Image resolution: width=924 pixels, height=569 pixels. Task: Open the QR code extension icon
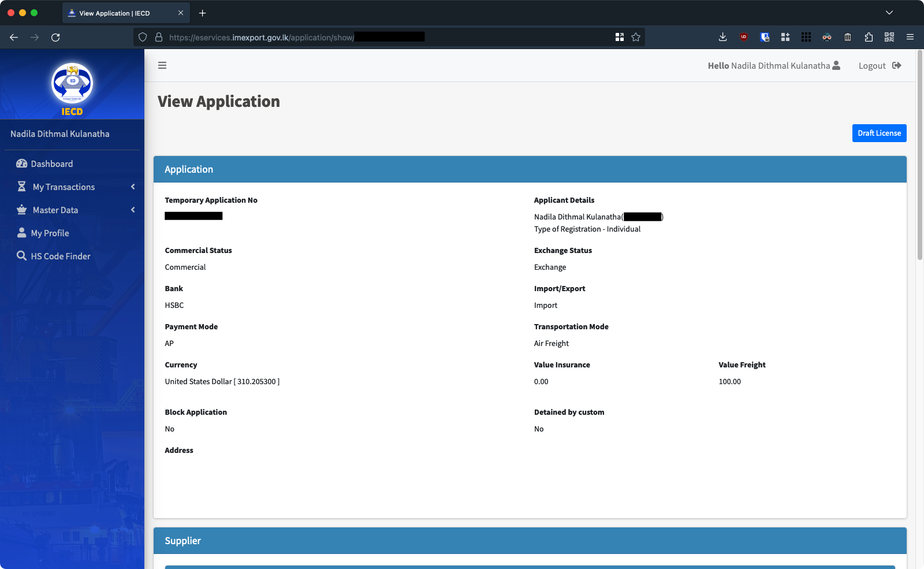coord(889,38)
